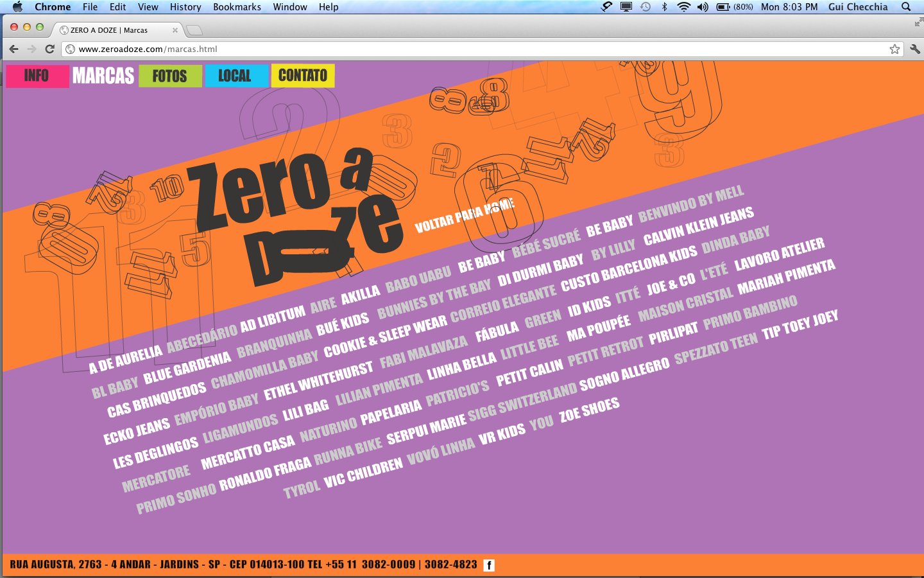
Task: Open the Help menu
Action: pyautogui.click(x=329, y=7)
